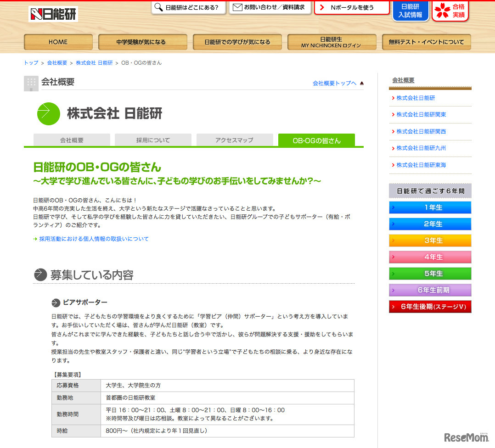Open the 日能研 入試情報 blue button
495x448 pixels.
point(410,11)
